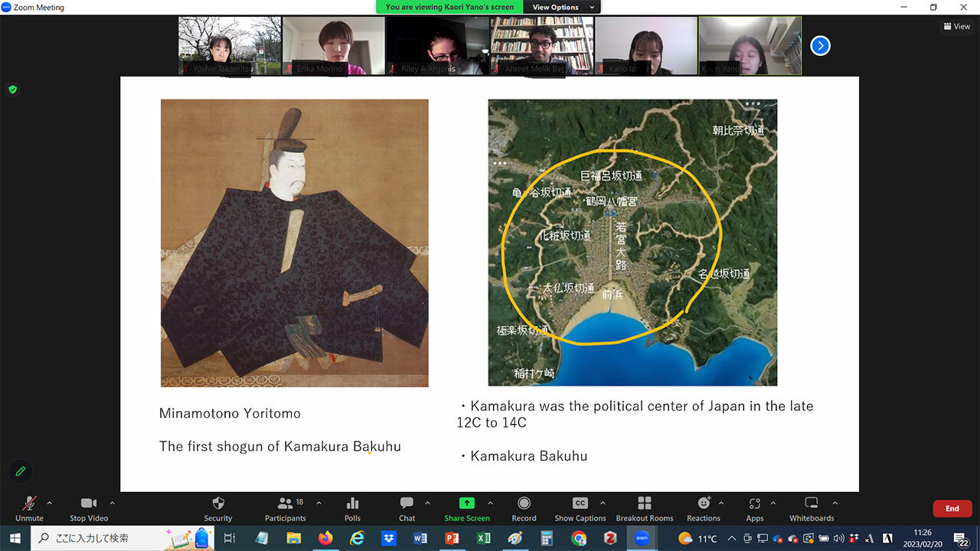Open the Participants panel

coord(285,509)
